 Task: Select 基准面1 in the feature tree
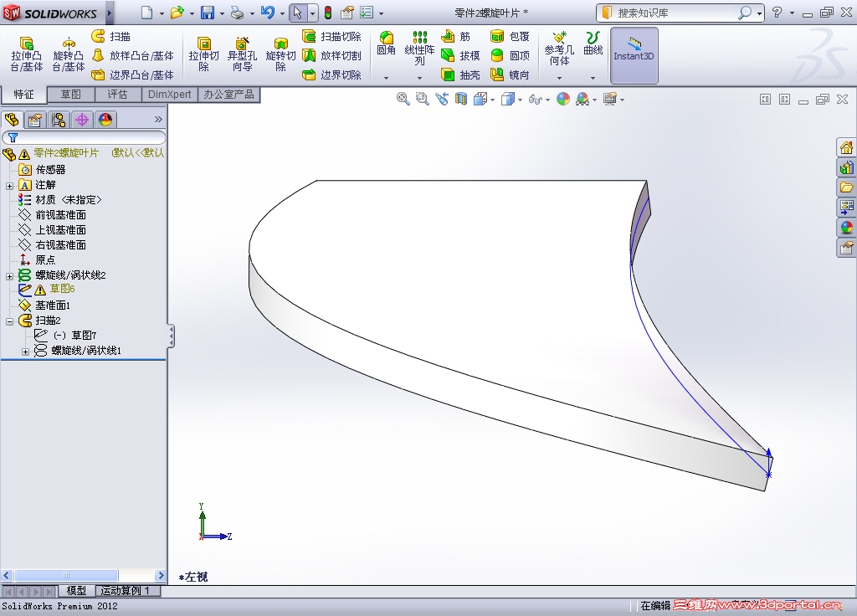pyautogui.click(x=45, y=305)
